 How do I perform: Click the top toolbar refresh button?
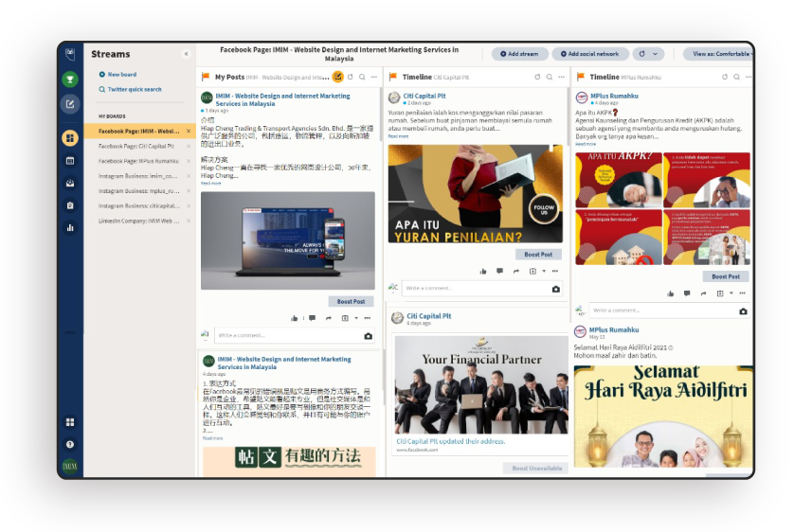[x=642, y=54]
